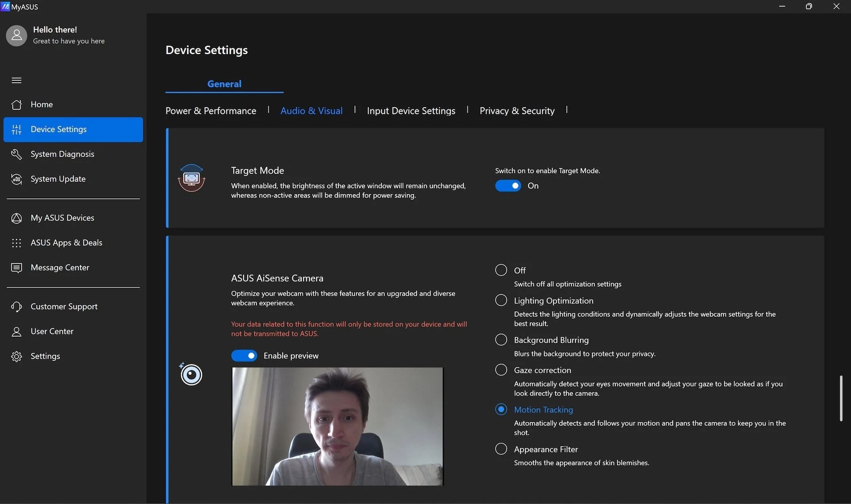This screenshot has width=851, height=504.
Task: Switch to Power & Performance tab
Action: 211,111
